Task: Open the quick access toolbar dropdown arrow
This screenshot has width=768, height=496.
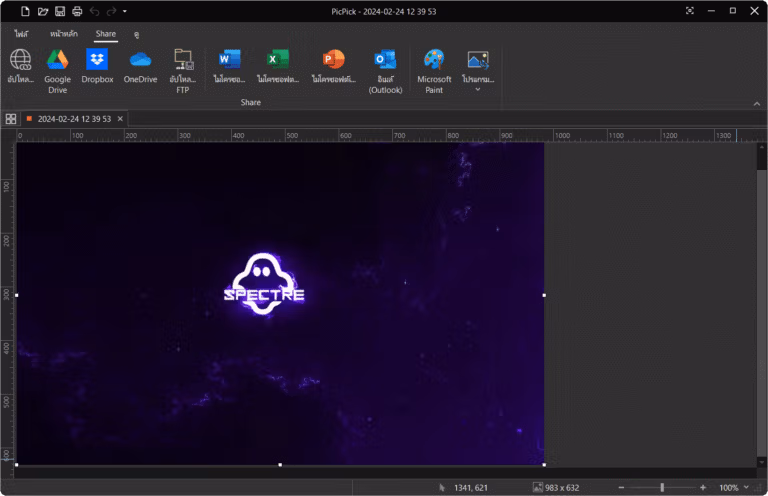Action: [125, 11]
